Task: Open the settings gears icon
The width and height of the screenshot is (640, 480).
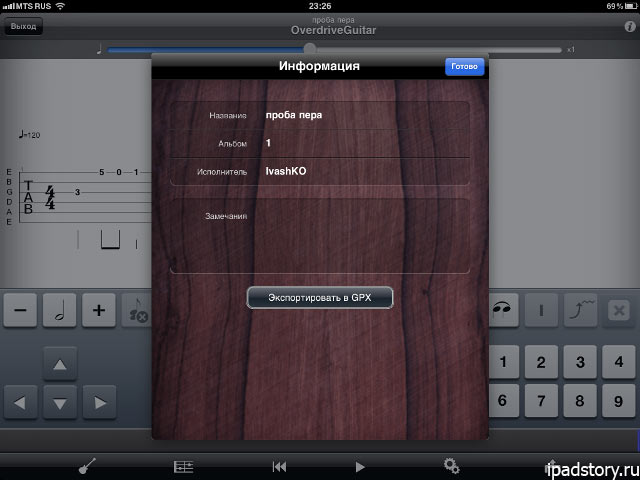Action: (x=451, y=466)
